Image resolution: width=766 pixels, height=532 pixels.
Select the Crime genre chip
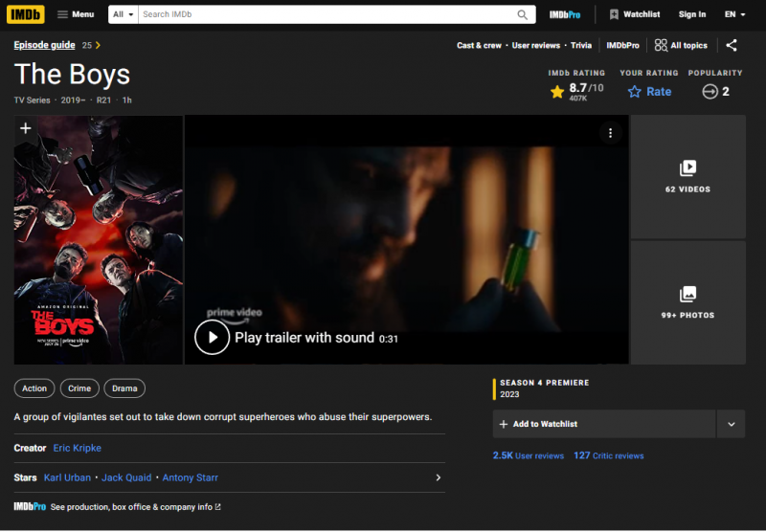(79, 388)
